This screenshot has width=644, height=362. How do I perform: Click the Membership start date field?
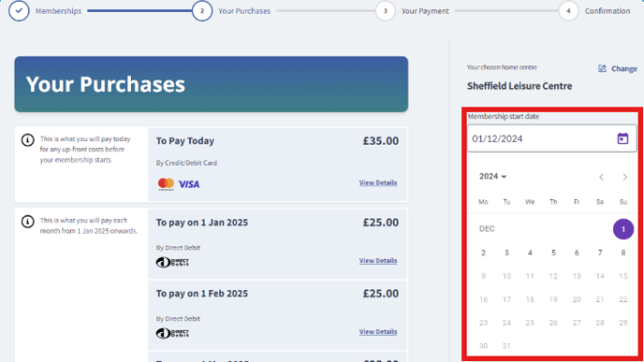(551, 138)
